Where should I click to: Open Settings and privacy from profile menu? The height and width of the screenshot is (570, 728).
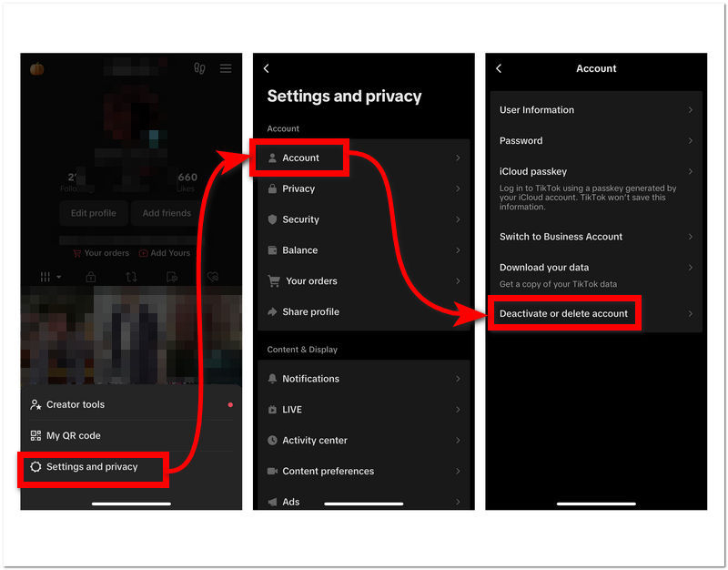tap(131, 466)
